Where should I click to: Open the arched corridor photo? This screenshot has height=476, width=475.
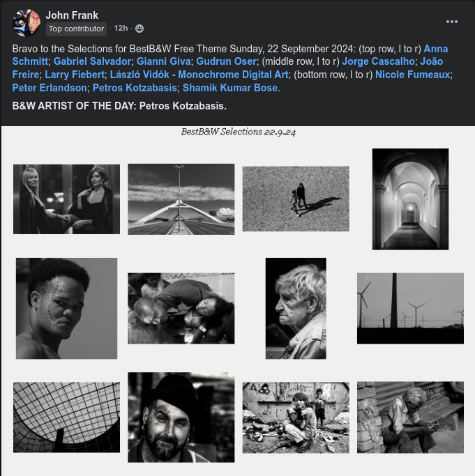pyautogui.click(x=410, y=199)
